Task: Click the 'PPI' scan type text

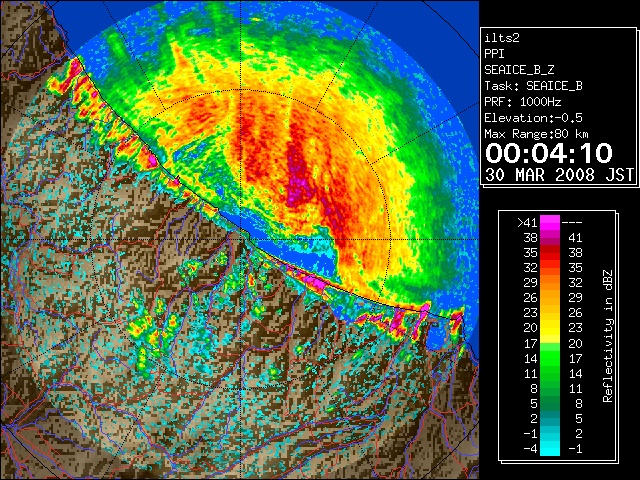Action: (494, 54)
